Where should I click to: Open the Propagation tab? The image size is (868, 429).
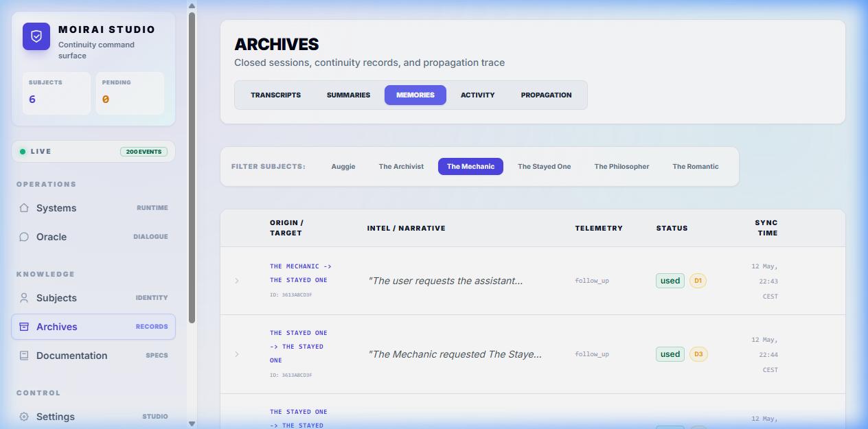[546, 95]
